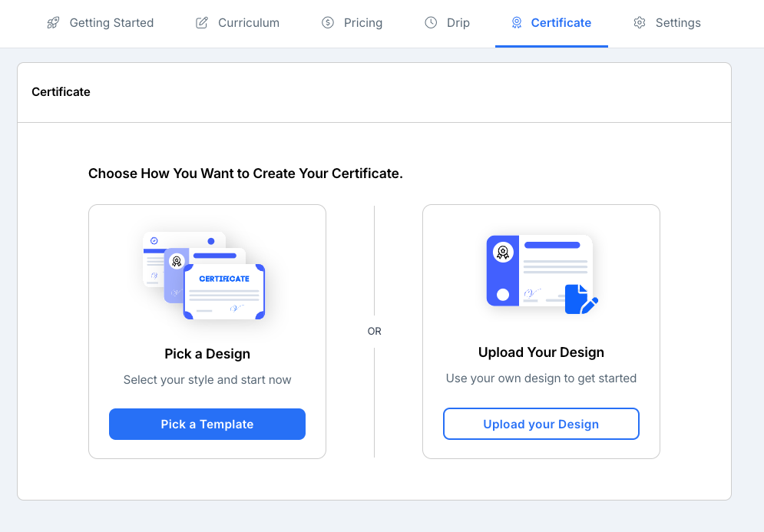Image resolution: width=764 pixels, height=532 pixels.
Task: Click the certificate badge icon on Certificate tab
Action: click(517, 22)
